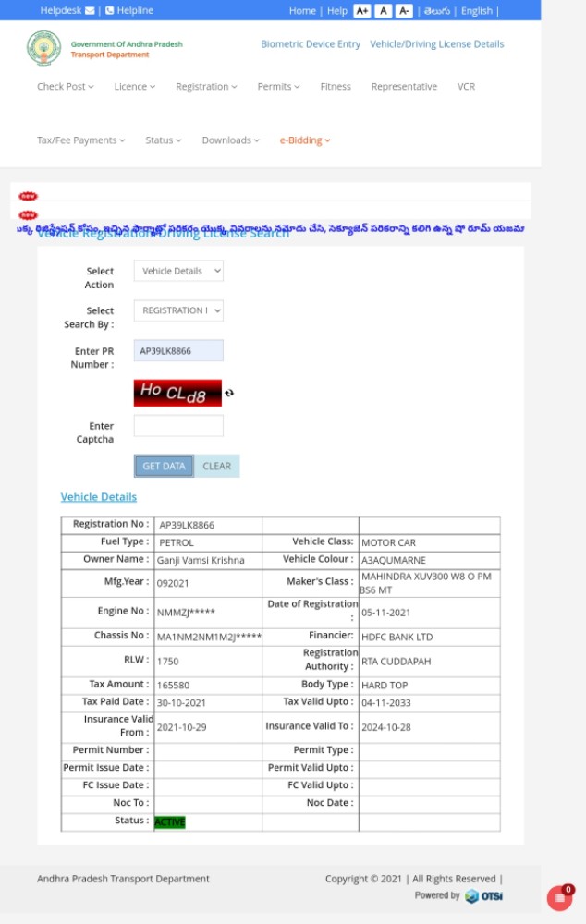Image resolution: width=586 pixels, height=924 pixels.
Task: Click the second red new badge
Action: [x=28, y=215]
